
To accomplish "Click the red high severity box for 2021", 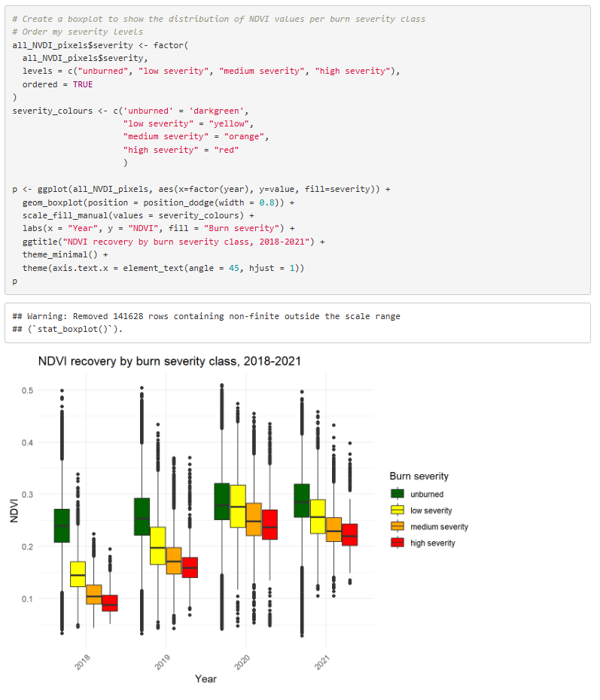I will (349, 534).
